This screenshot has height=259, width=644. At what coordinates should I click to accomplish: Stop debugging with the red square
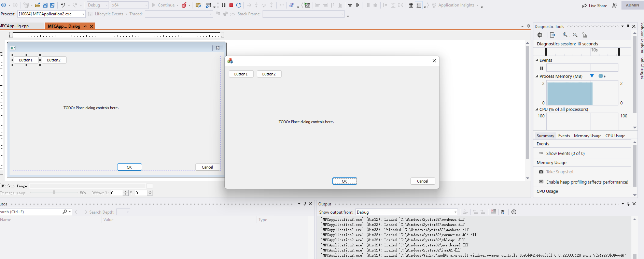(x=231, y=5)
